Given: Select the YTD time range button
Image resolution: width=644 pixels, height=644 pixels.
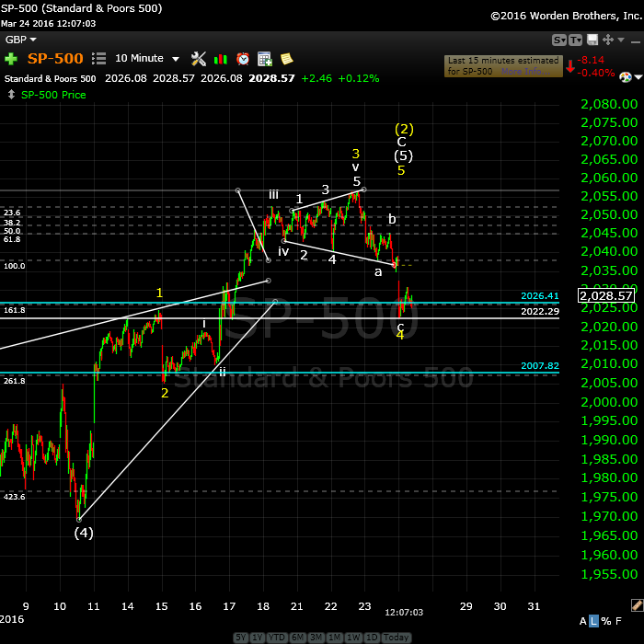Looking at the screenshot, I should 276,638.
